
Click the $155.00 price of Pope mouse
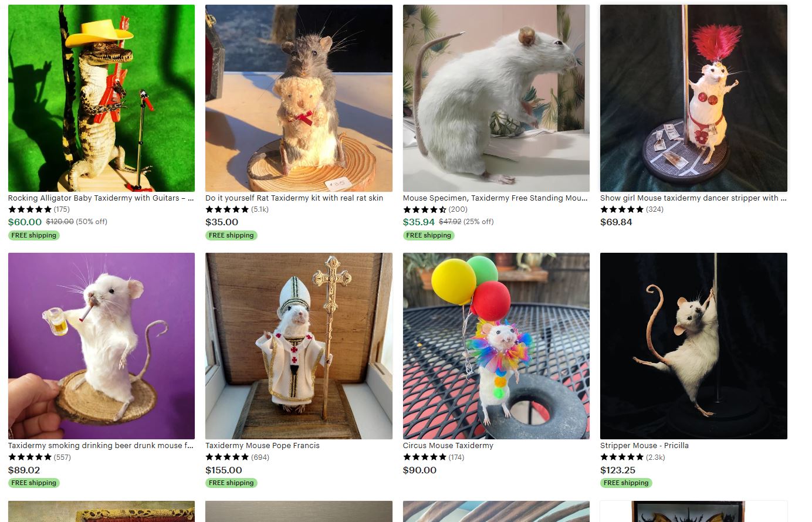coord(224,470)
